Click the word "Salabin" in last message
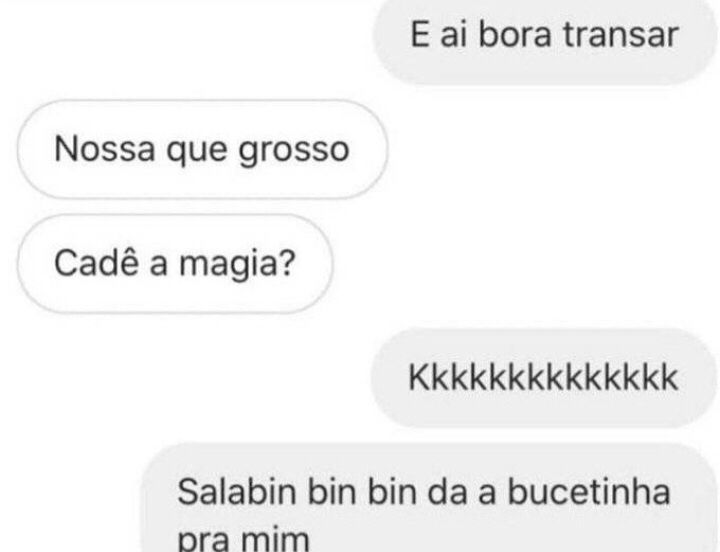Screen dimensions: 720x552 [236, 492]
